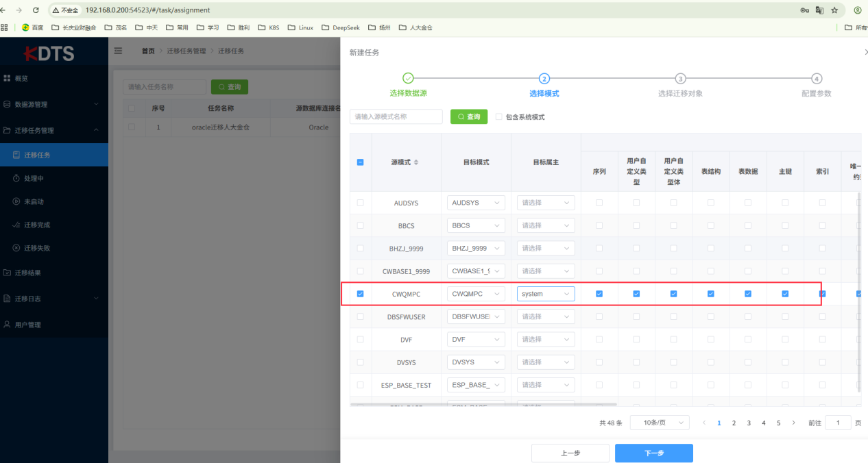Focus the 前往 page number input
The height and width of the screenshot is (463, 868).
click(838, 423)
